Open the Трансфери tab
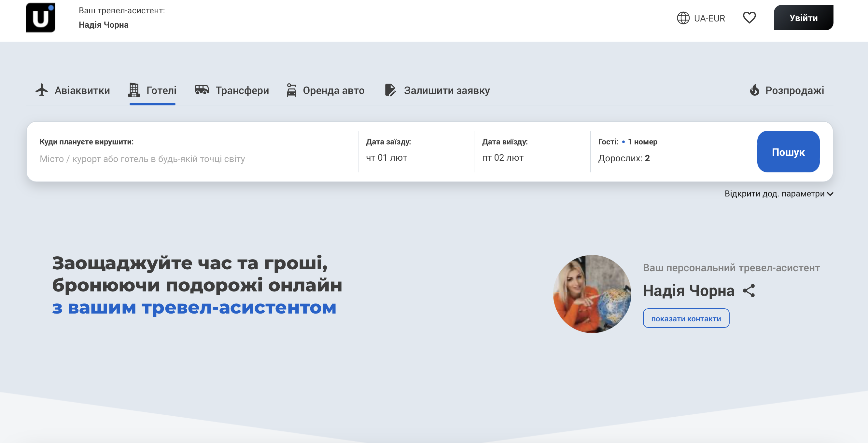Viewport: 868px width, 443px height. click(232, 90)
